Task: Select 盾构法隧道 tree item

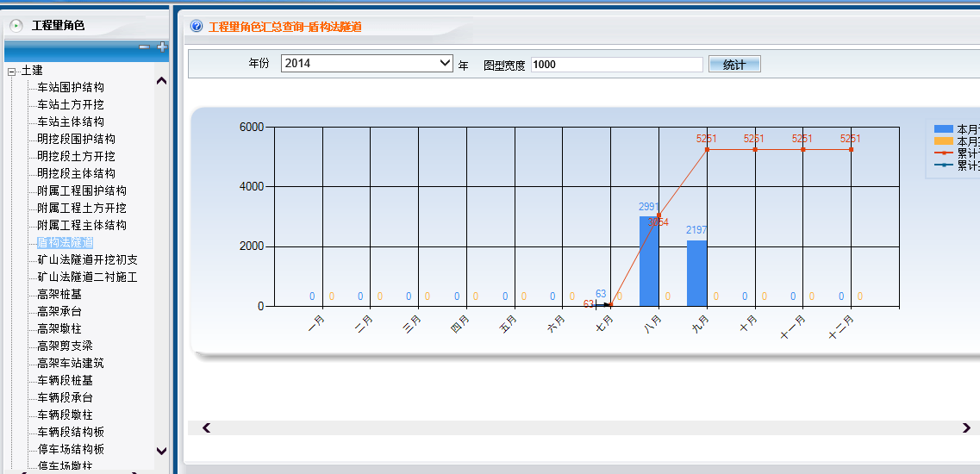Action: pos(65,242)
